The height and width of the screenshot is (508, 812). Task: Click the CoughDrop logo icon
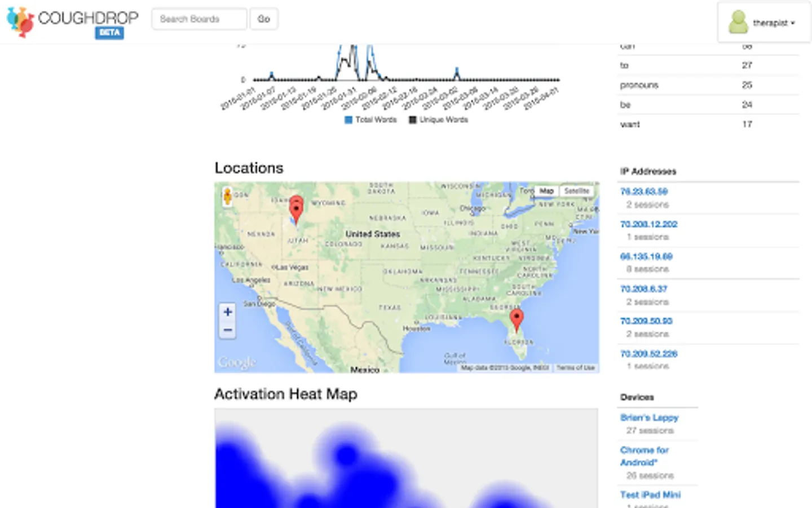tap(20, 21)
